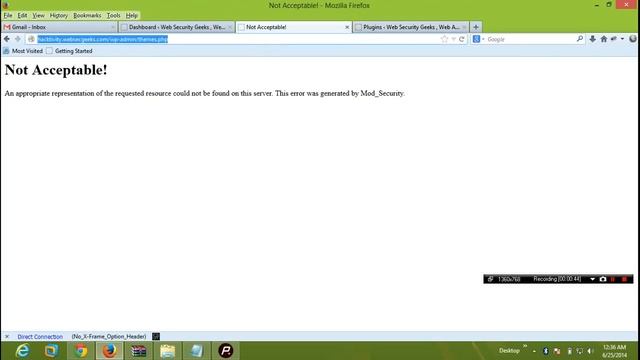Take a snapshot with recorder camera icon
Screen dimensions: 640x360
tap(603, 279)
